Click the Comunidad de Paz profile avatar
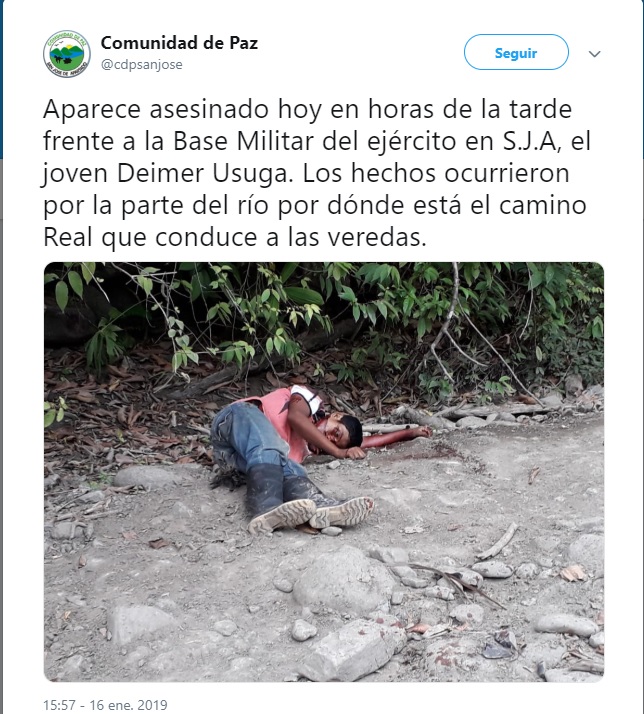 (66, 54)
